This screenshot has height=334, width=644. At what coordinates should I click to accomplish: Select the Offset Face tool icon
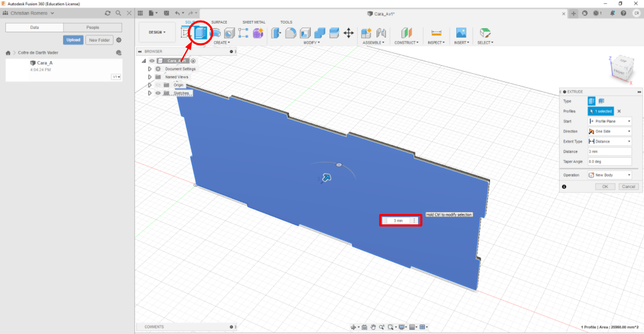coord(334,33)
